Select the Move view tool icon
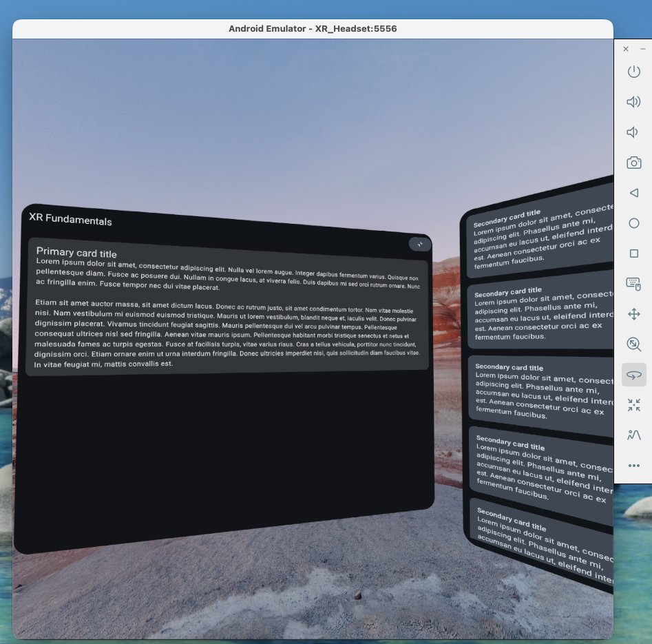Screen dimensions: 652x644 [633, 313]
